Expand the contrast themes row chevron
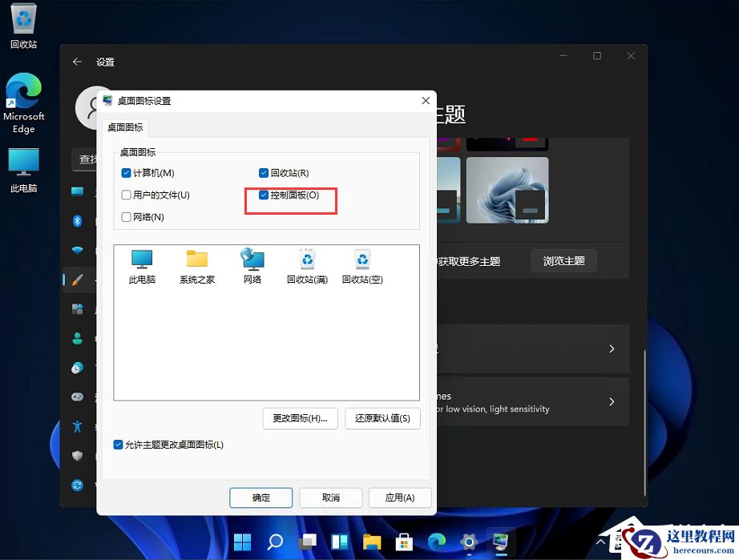The image size is (739, 560). click(611, 402)
